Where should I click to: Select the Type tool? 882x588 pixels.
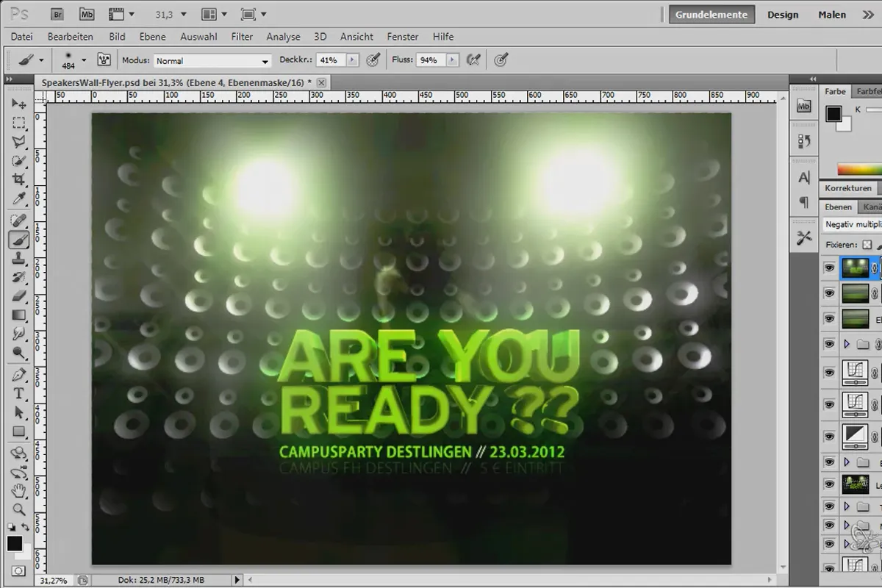[x=19, y=393]
